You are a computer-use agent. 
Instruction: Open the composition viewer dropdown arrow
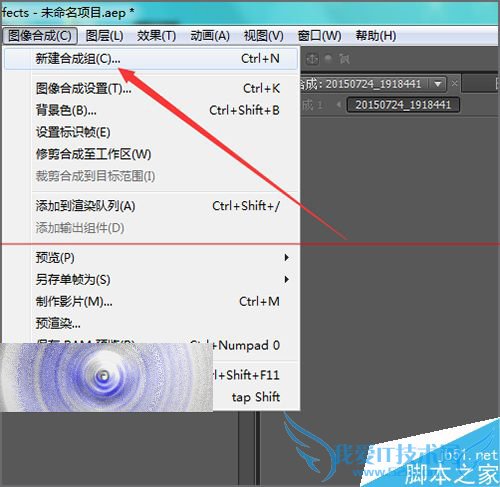[x=438, y=84]
